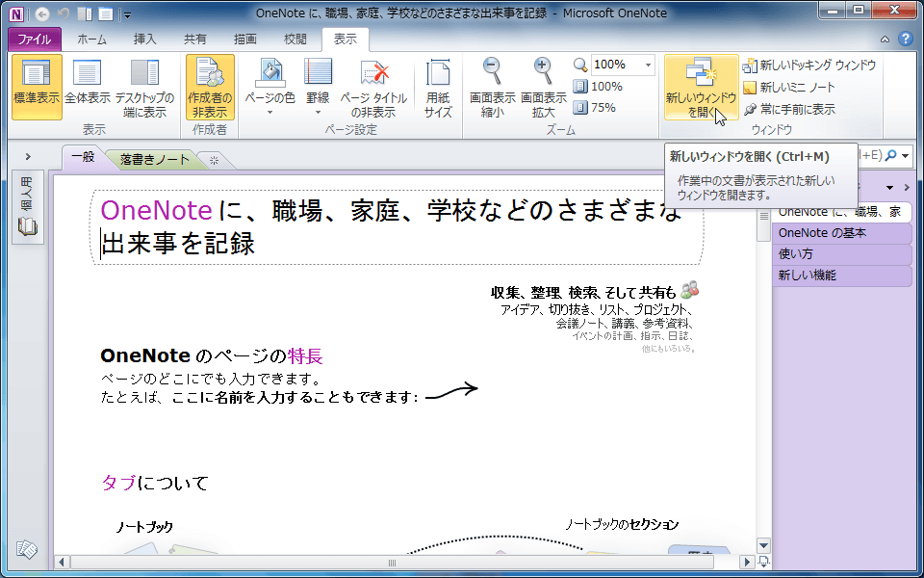This screenshot has height=578, width=924.
Task: Click デスクトップの端に表示 dock to desktop
Action: tap(145, 88)
